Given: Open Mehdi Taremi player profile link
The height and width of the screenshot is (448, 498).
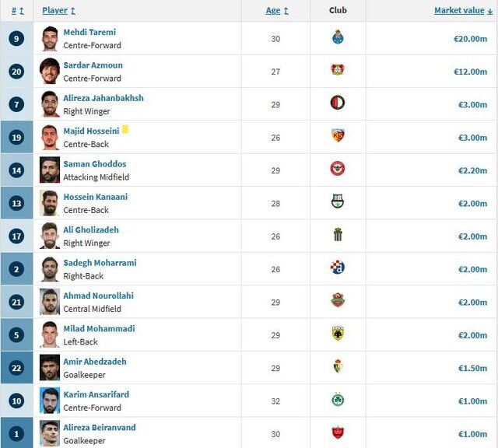Looking at the screenshot, I should (89, 33).
